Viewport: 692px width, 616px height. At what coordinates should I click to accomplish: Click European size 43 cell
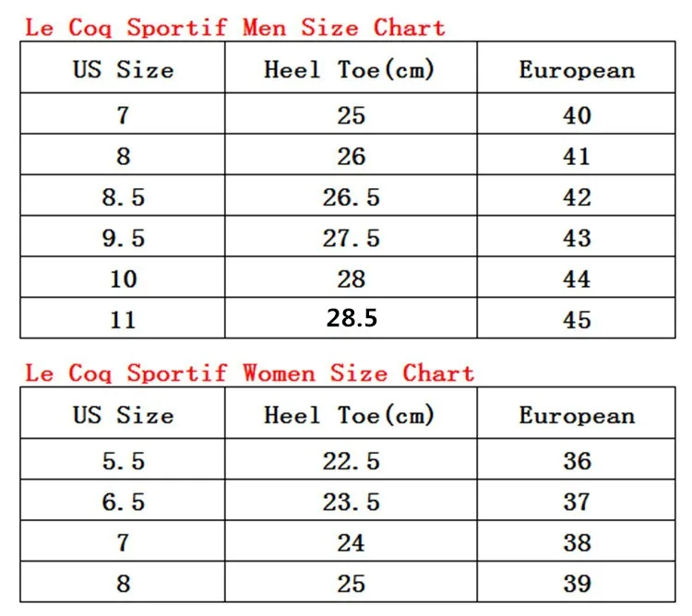[577, 237]
